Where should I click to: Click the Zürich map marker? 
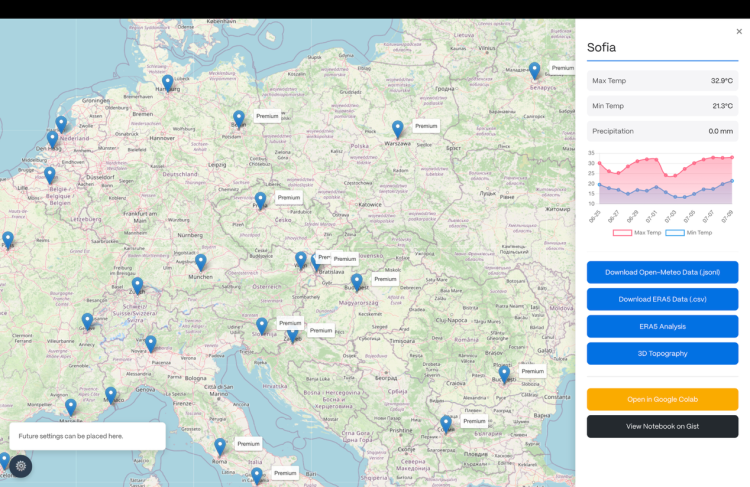pos(137,286)
